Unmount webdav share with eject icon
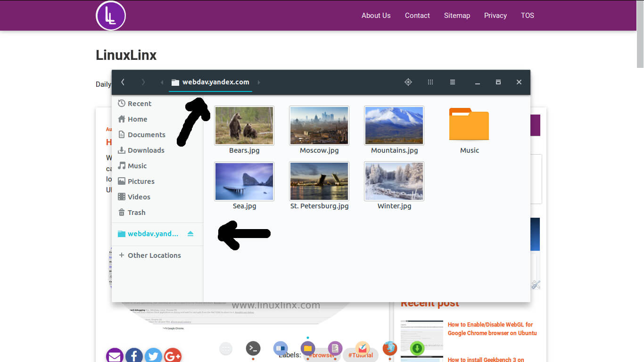644x362 pixels. (190, 234)
